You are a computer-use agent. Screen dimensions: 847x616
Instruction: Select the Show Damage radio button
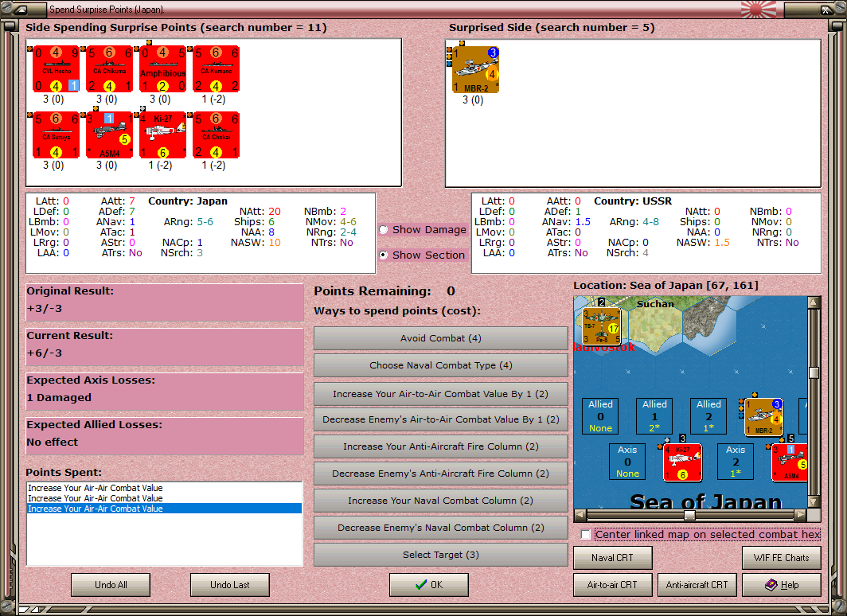pyautogui.click(x=384, y=229)
